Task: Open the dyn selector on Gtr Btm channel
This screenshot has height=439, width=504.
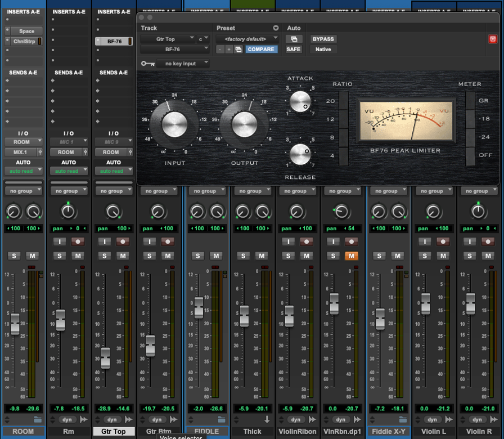Action: [x=157, y=419]
